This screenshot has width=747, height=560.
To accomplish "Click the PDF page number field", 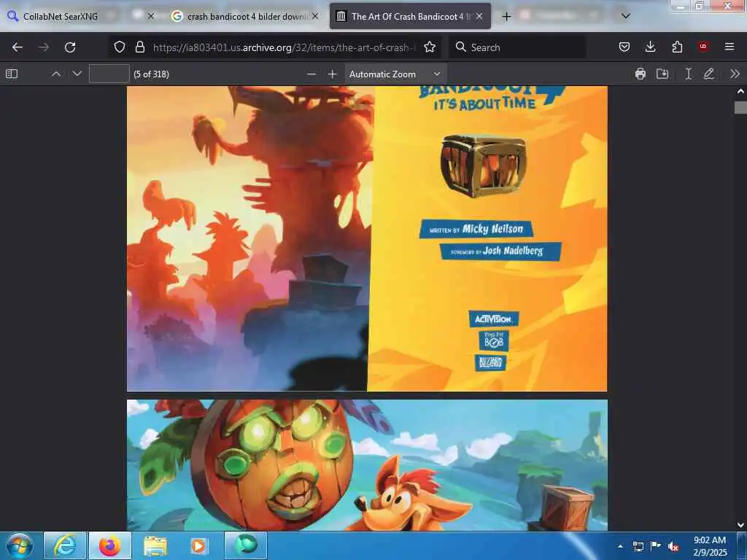I will pos(109,74).
